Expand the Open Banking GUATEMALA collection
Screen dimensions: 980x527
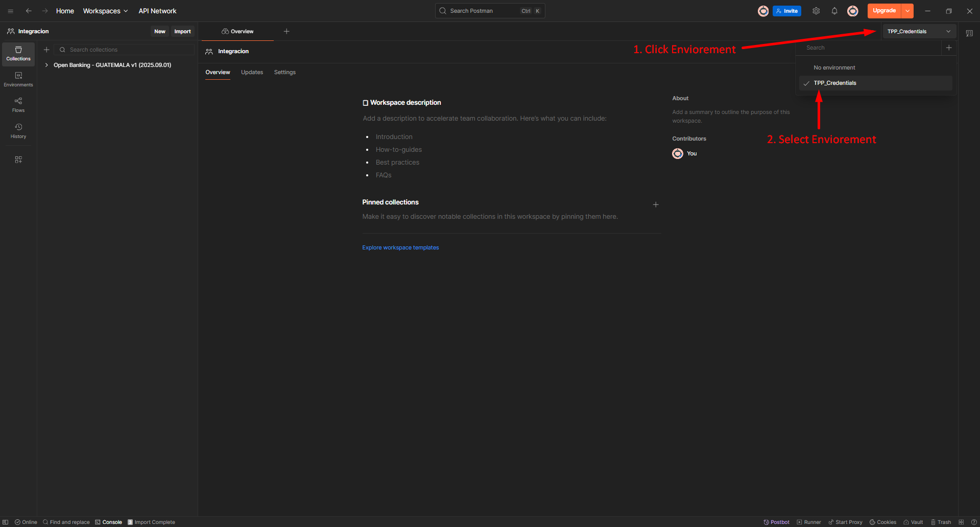[x=46, y=65]
